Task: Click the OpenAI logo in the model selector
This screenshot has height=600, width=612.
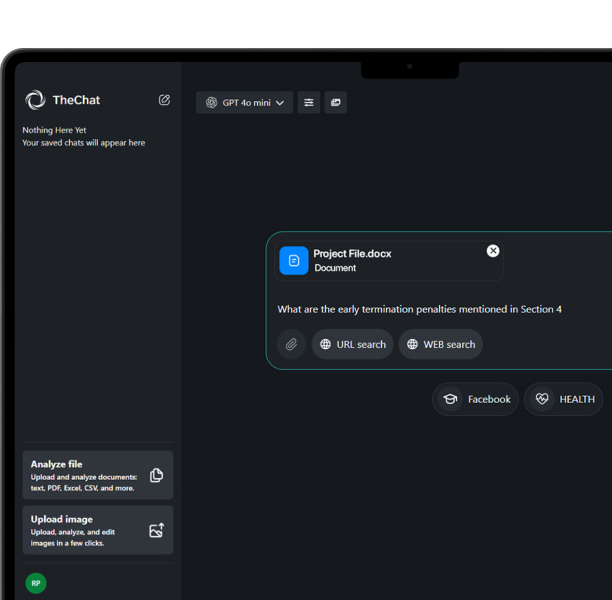Action: [x=212, y=103]
